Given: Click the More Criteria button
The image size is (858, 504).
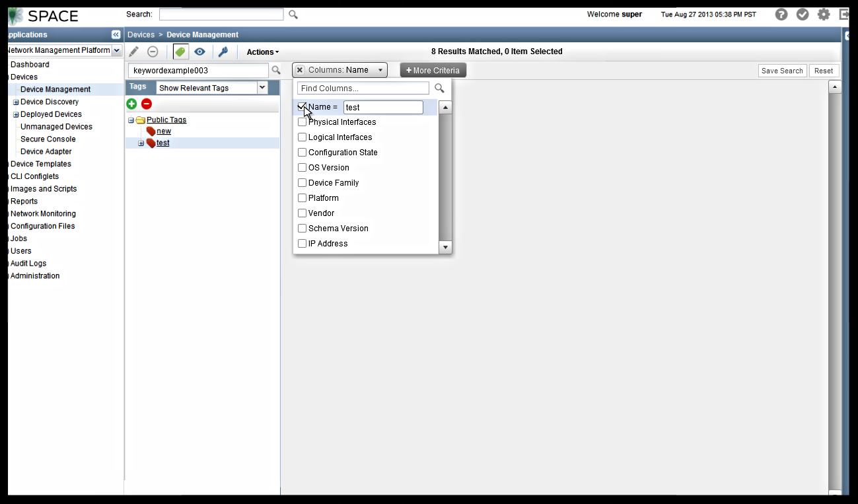Looking at the screenshot, I should pos(433,70).
